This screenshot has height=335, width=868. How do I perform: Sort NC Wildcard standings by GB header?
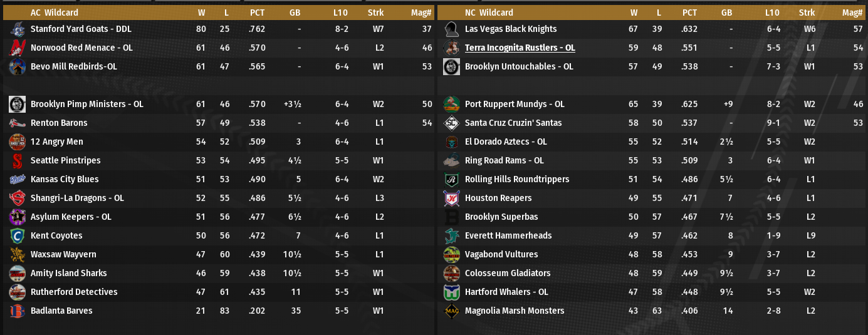coord(726,13)
